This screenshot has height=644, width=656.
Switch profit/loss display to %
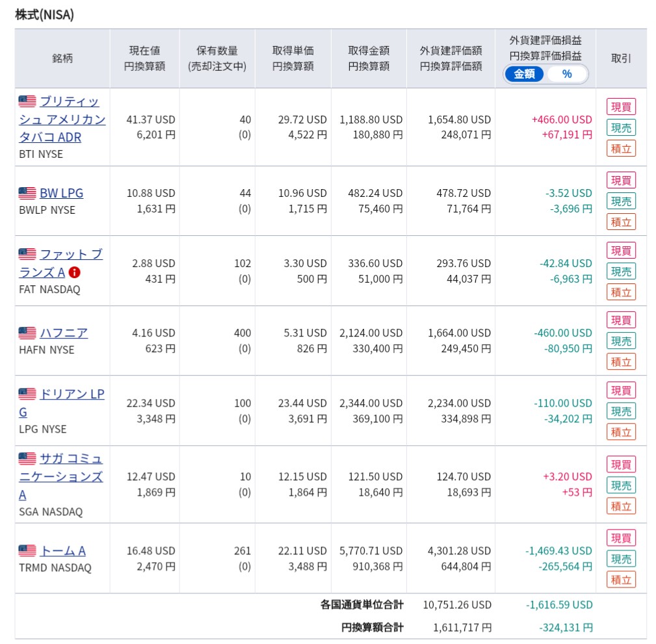[566, 75]
